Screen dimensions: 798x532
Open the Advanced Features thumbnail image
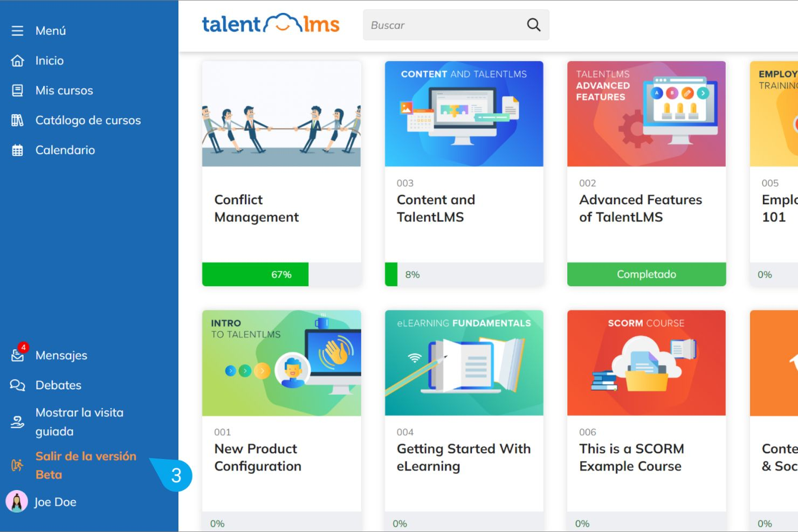[646, 114]
